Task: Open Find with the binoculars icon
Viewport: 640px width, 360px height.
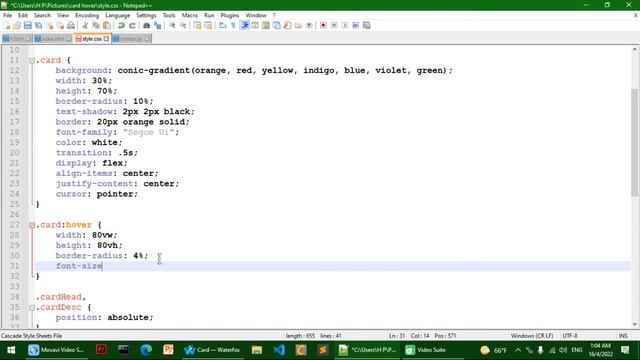Action: [x=146, y=25]
